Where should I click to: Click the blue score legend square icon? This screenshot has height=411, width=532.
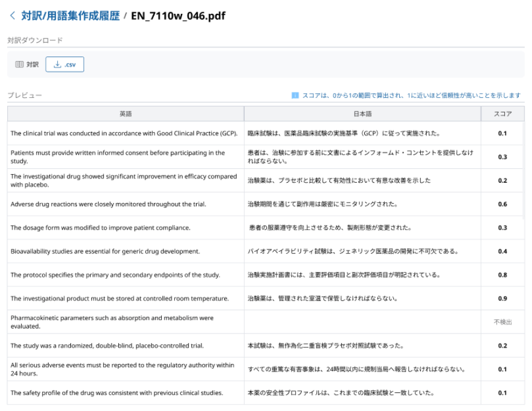coord(295,96)
